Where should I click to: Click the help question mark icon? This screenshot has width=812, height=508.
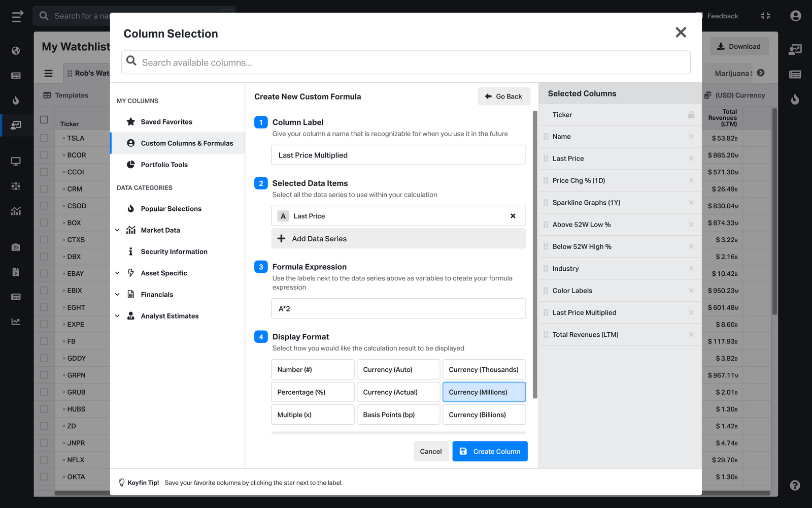pos(795,485)
